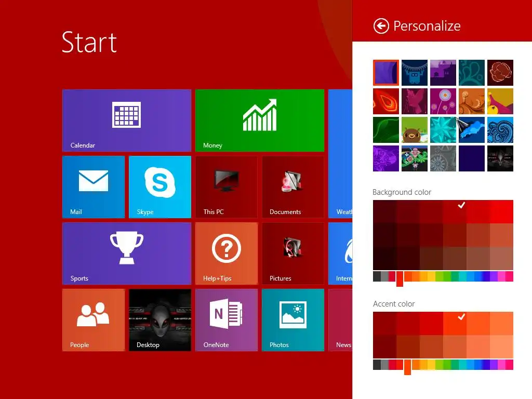
Task: Pick gray on the background hue strip
Action: pos(384,276)
